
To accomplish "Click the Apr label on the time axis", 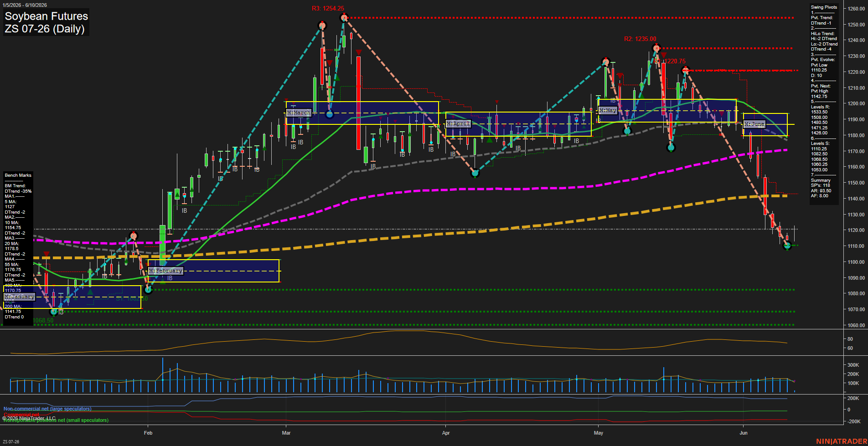I will pyautogui.click(x=446, y=433).
